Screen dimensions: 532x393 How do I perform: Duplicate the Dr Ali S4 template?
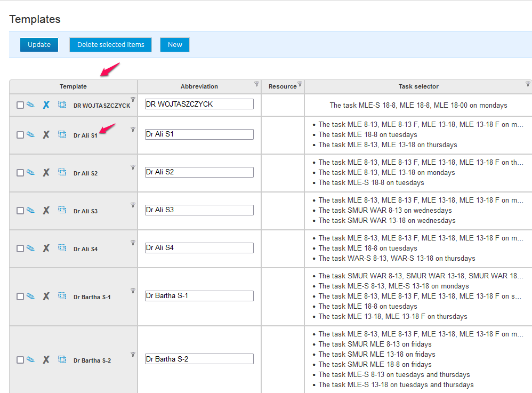pos(62,248)
